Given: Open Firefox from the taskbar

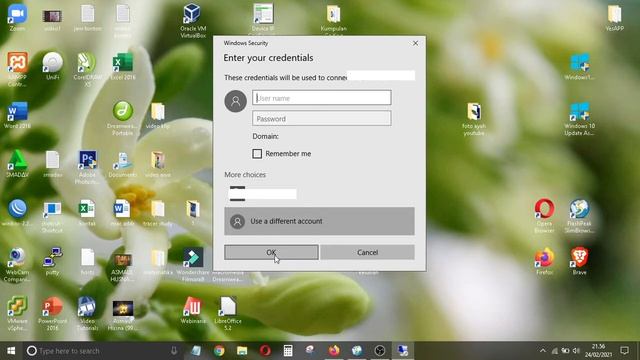Looking at the screenshot, I should pos(334,351).
